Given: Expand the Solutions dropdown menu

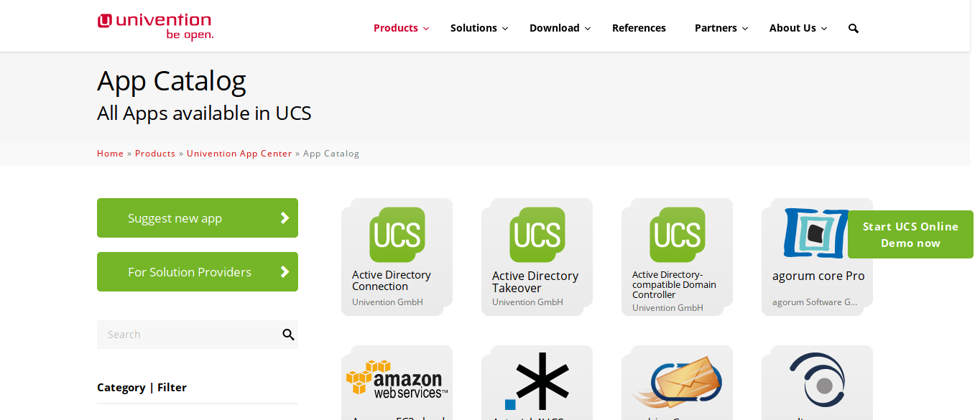Looking at the screenshot, I should click(479, 28).
